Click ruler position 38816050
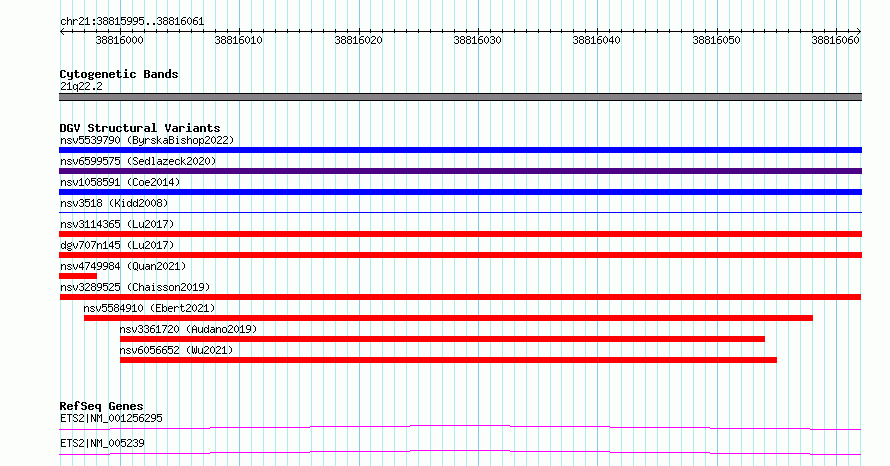The width and height of the screenshot is (890, 466). point(717,40)
